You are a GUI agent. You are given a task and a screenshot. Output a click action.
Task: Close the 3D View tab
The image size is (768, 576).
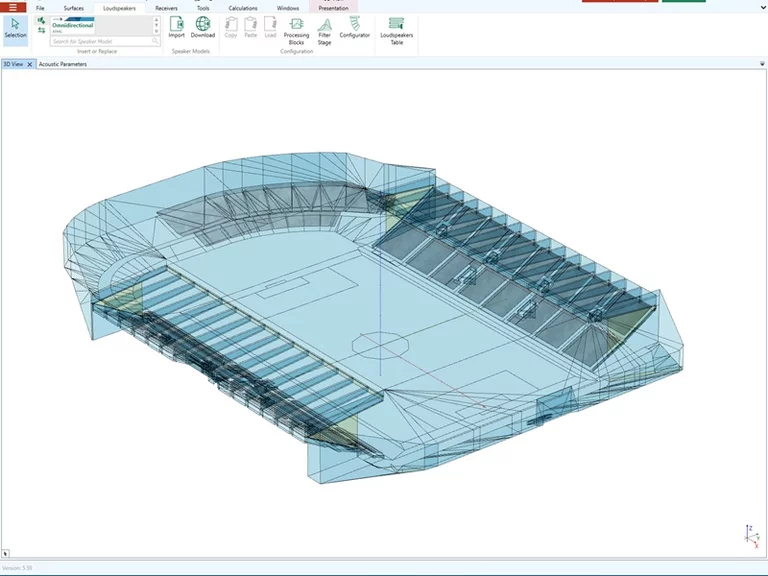point(30,64)
